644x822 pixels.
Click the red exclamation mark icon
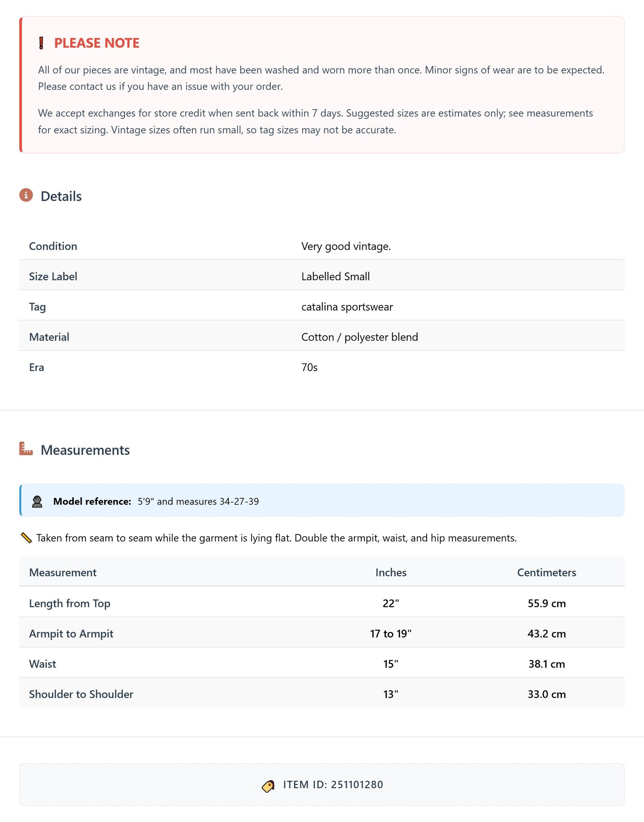(x=41, y=43)
